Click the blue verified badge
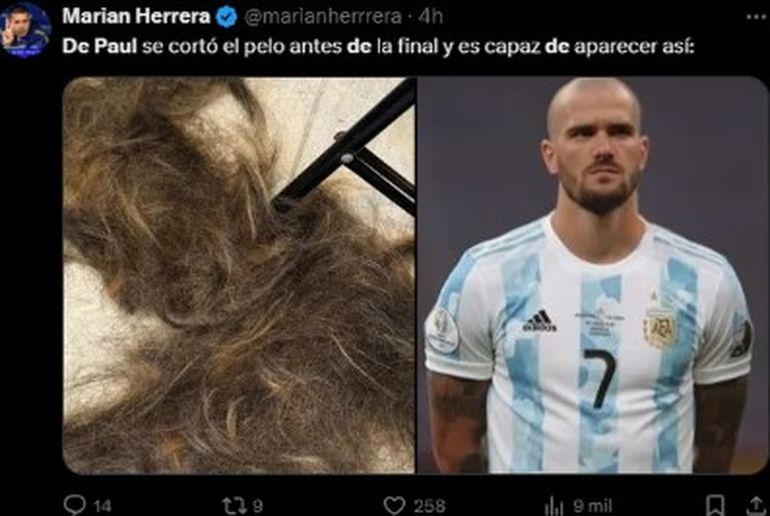 (x=226, y=17)
